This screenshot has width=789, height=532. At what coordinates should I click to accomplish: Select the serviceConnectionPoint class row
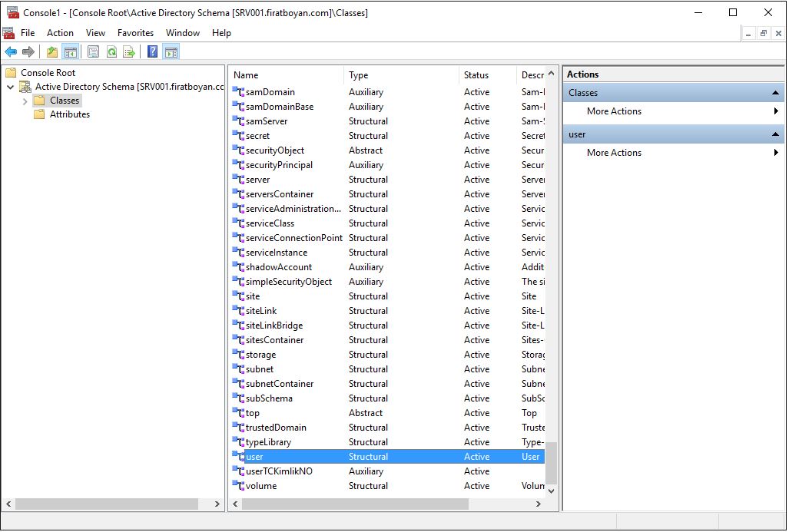point(388,237)
